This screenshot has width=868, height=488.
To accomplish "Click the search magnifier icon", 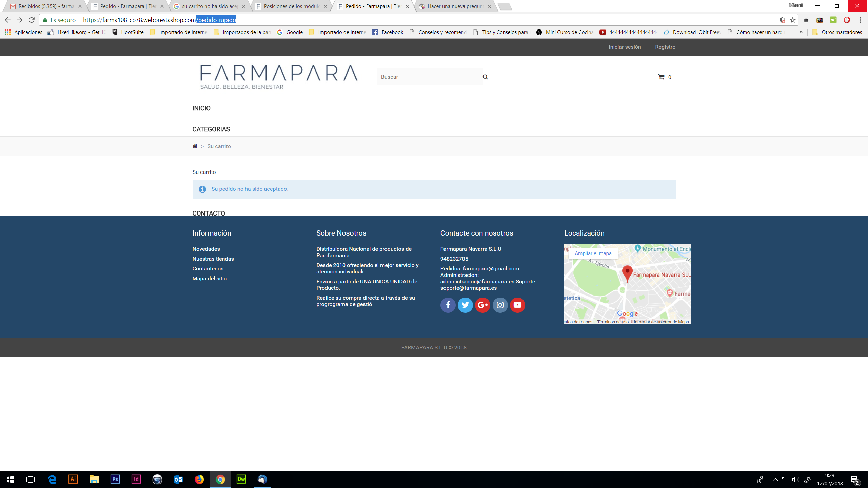I will click(485, 77).
